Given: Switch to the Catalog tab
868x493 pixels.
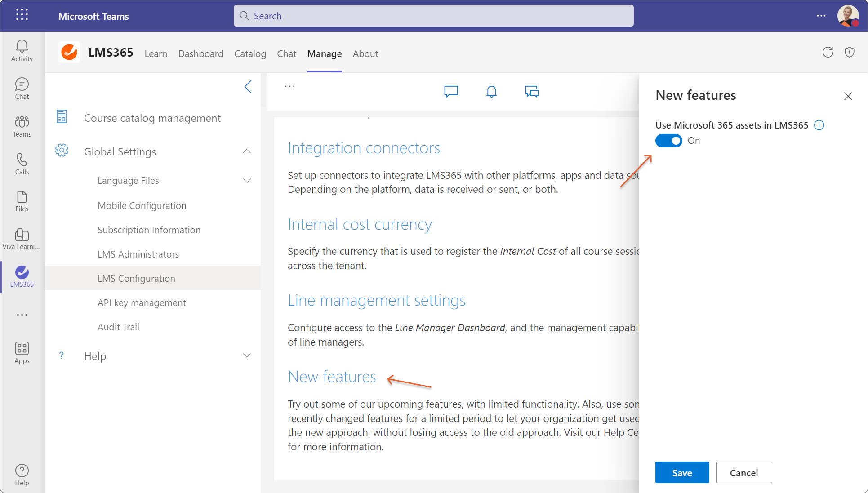Looking at the screenshot, I should [x=250, y=53].
